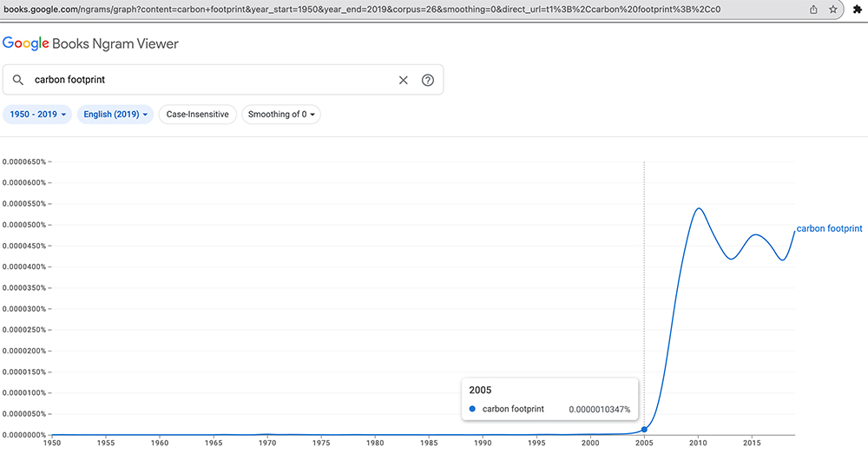Click the search magnifier icon
868x454 pixels.
coord(17,80)
